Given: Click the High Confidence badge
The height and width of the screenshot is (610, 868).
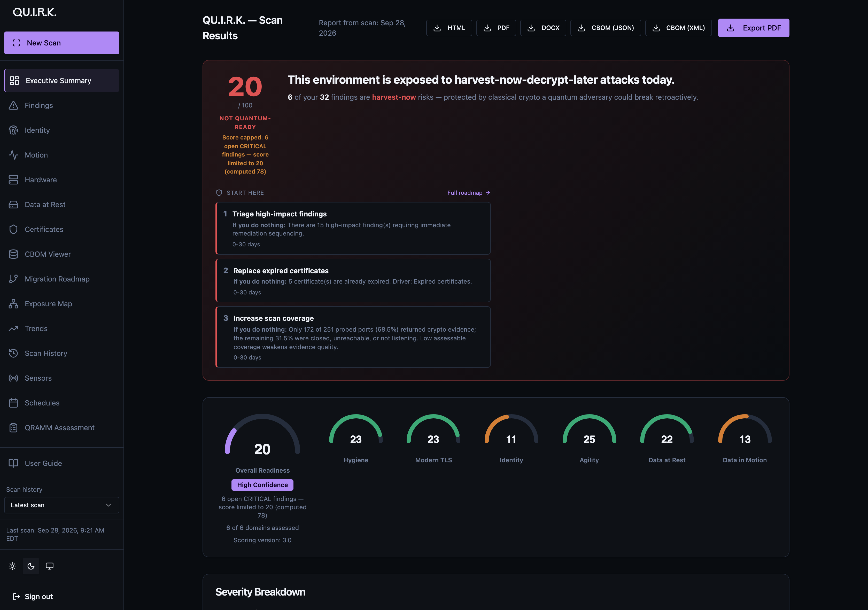Looking at the screenshot, I should (x=262, y=485).
